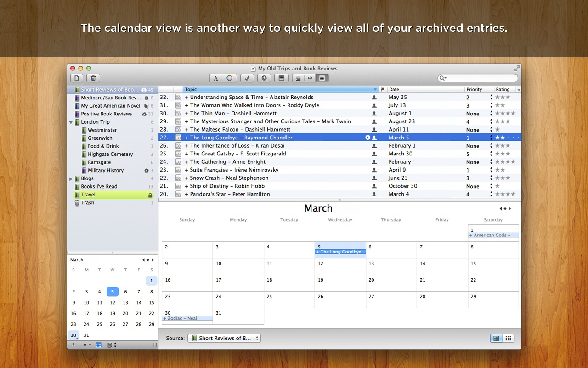
Task: Sort entries by Rating column
Action: click(x=505, y=89)
